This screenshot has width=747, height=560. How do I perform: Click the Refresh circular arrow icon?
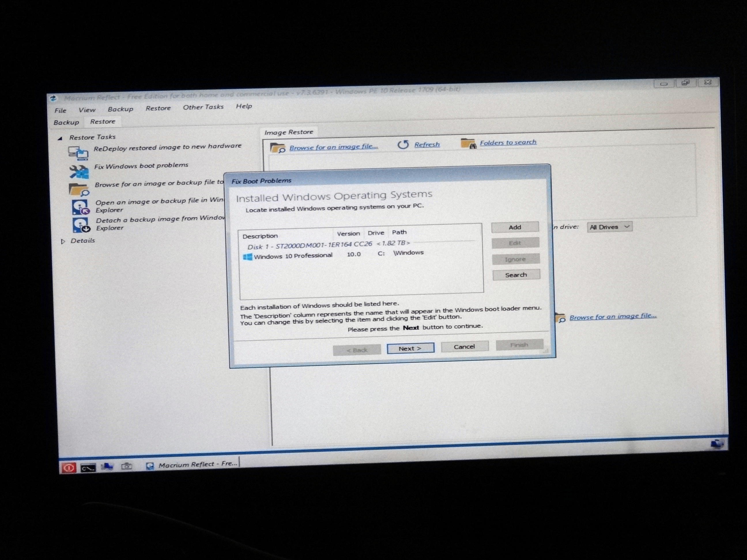403,145
